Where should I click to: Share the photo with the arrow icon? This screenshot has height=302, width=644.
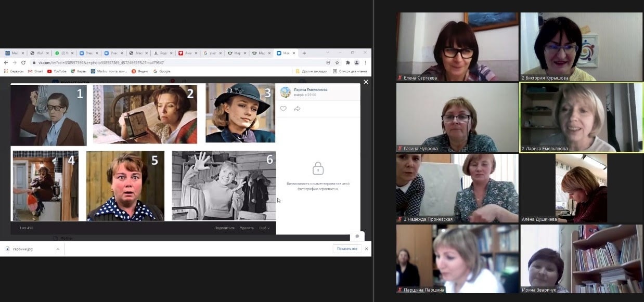coord(297,109)
